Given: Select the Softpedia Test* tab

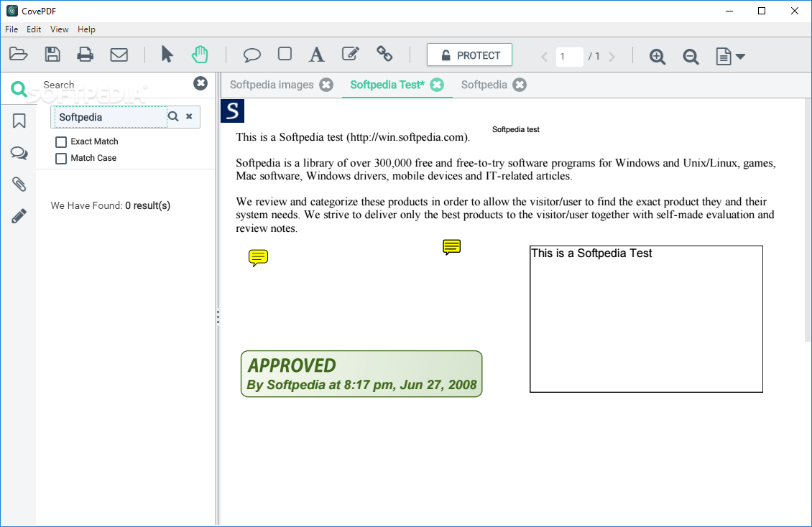Looking at the screenshot, I should point(387,85).
